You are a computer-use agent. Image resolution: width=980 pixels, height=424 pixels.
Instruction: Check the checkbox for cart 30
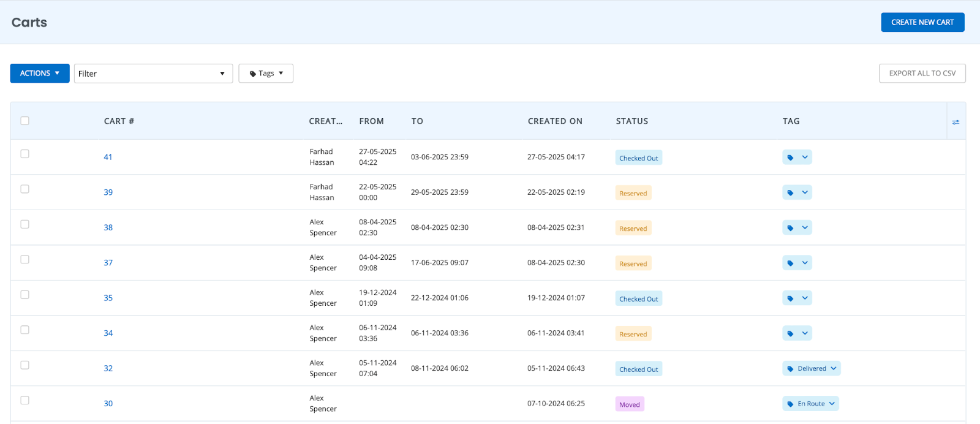pyautogui.click(x=24, y=400)
